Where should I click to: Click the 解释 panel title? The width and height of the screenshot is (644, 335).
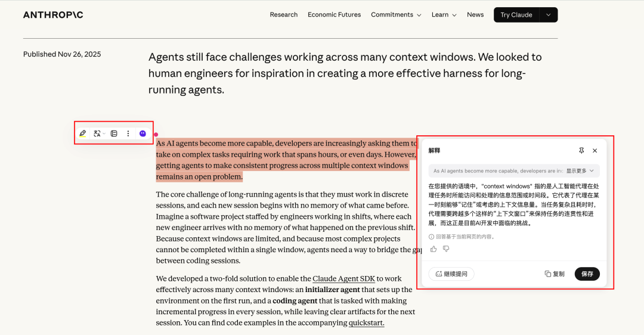tap(434, 151)
